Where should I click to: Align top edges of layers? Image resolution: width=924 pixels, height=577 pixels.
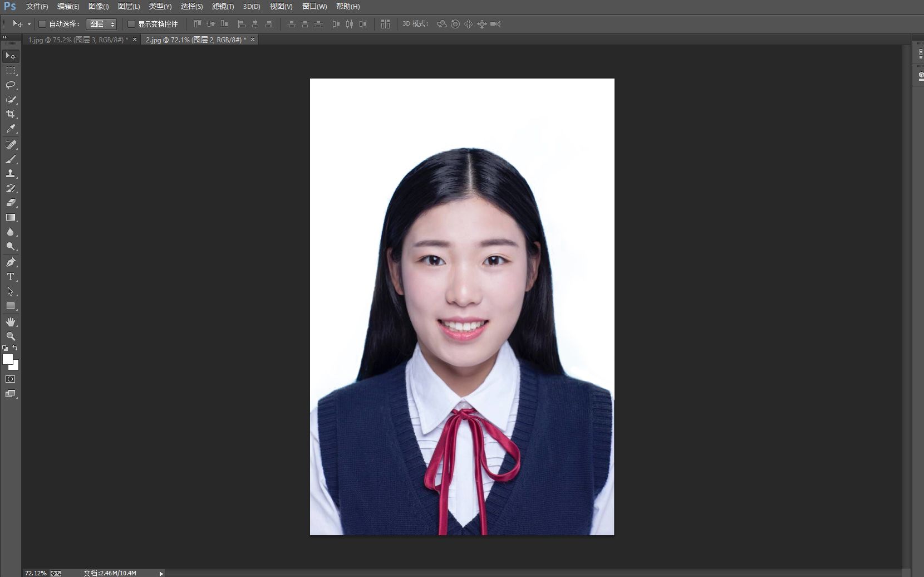pyautogui.click(x=197, y=24)
